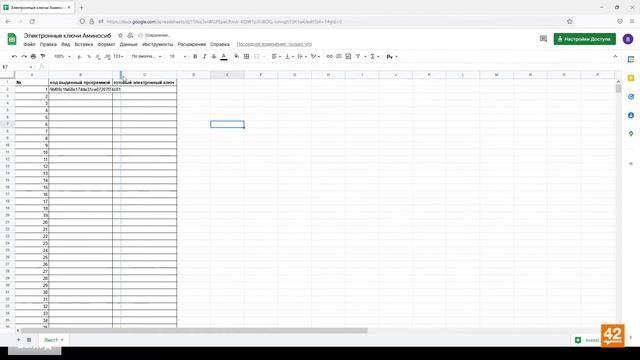Open the all sheets list

coord(29,340)
